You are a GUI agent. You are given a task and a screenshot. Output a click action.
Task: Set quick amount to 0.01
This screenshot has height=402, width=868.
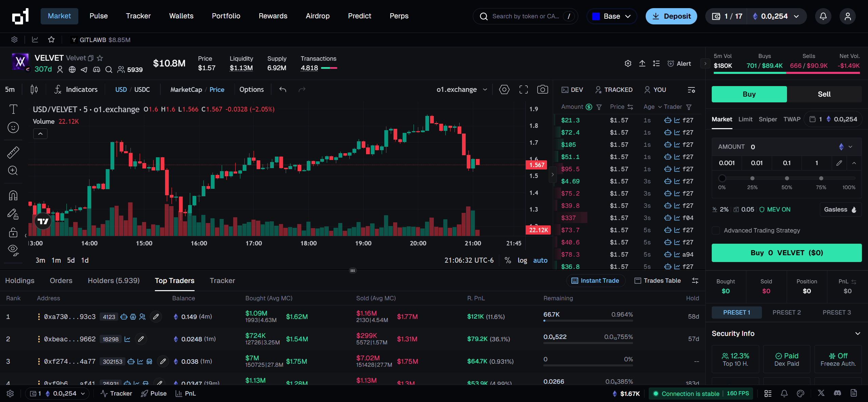tap(757, 163)
